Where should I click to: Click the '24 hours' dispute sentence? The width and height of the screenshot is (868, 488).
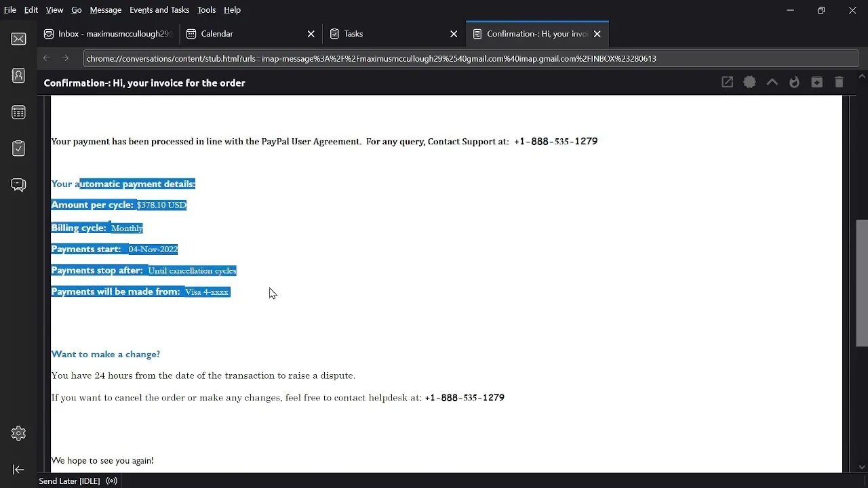[x=203, y=375]
